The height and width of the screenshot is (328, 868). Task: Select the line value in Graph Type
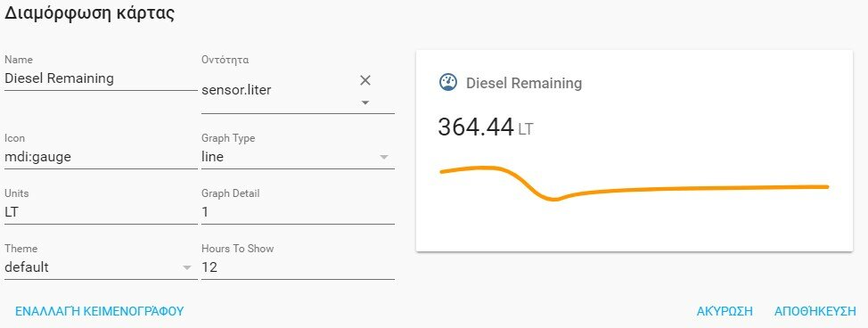213,157
